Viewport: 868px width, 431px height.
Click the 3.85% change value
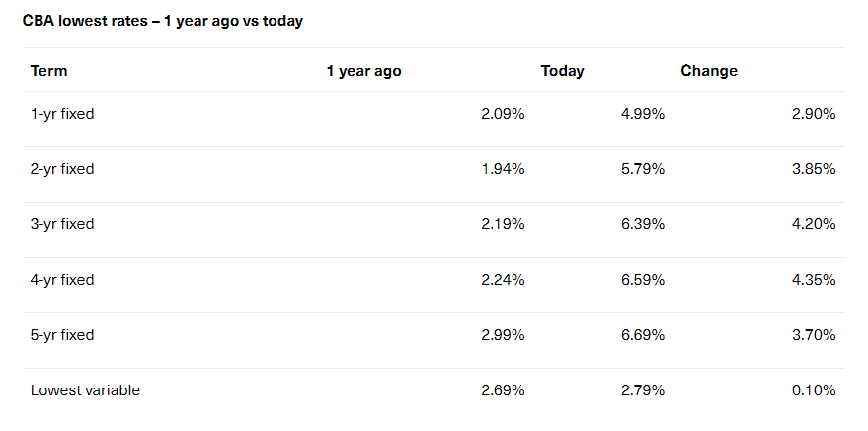pyautogui.click(x=814, y=169)
